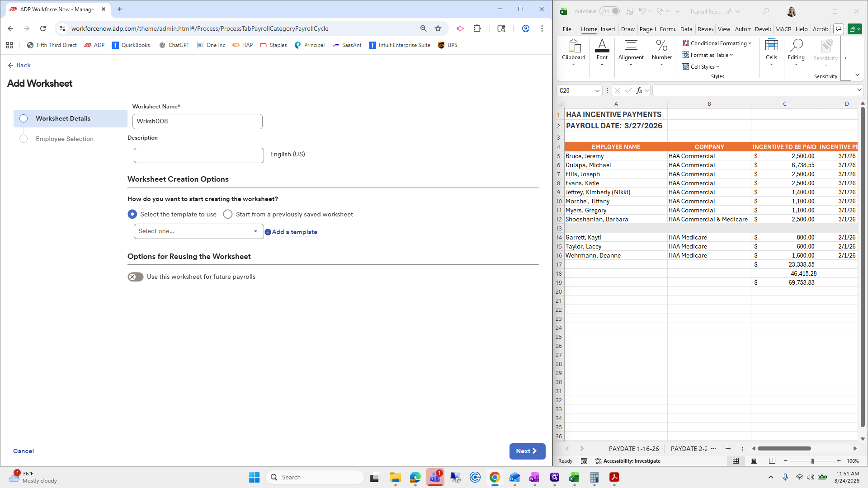Click the Alignment group icon
The height and width of the screenshot is (488, 868).
(x=631, y=46)
